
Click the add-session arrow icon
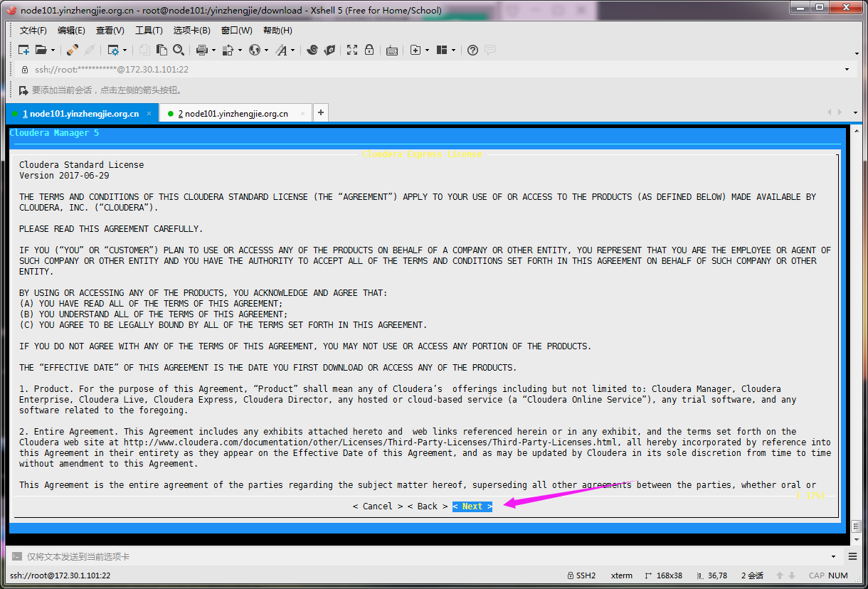[23, 90]
